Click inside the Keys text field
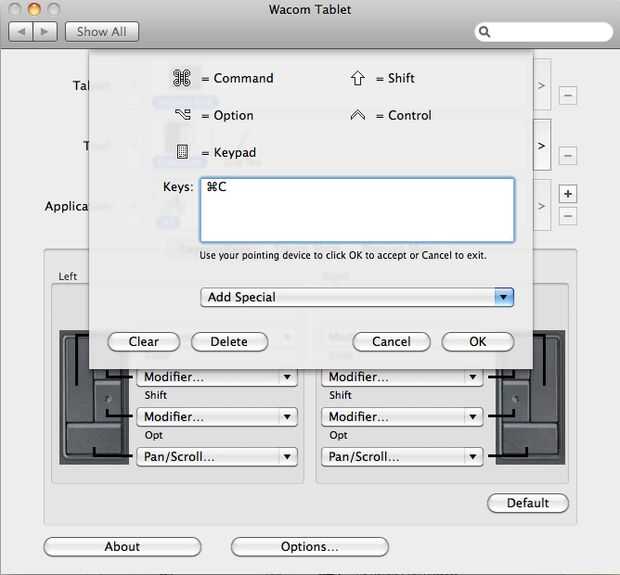Viewport: 620px width, 575px height. [357, 210]
